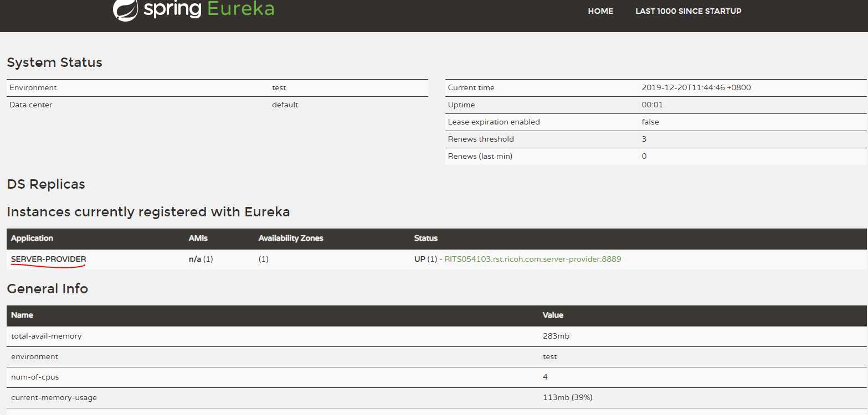Select the 283mb value
Viewport: 868px width, 415px height.
click(x=556, y=336)
